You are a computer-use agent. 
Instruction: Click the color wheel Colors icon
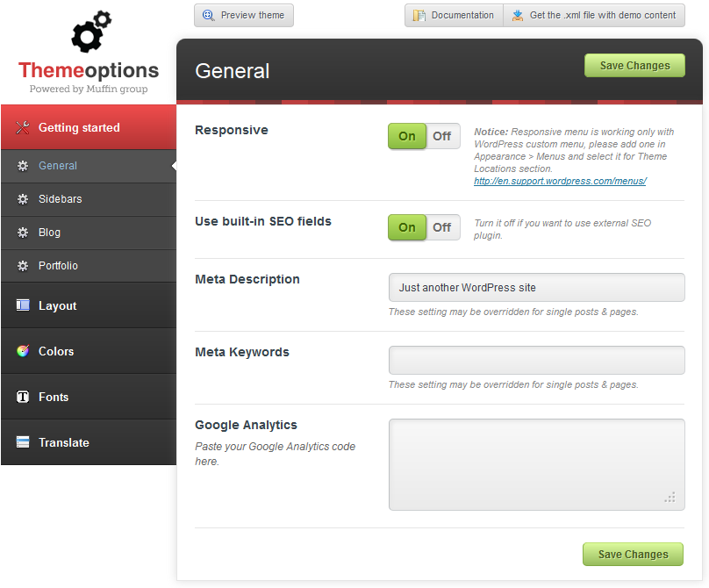[x=23, y=351]
